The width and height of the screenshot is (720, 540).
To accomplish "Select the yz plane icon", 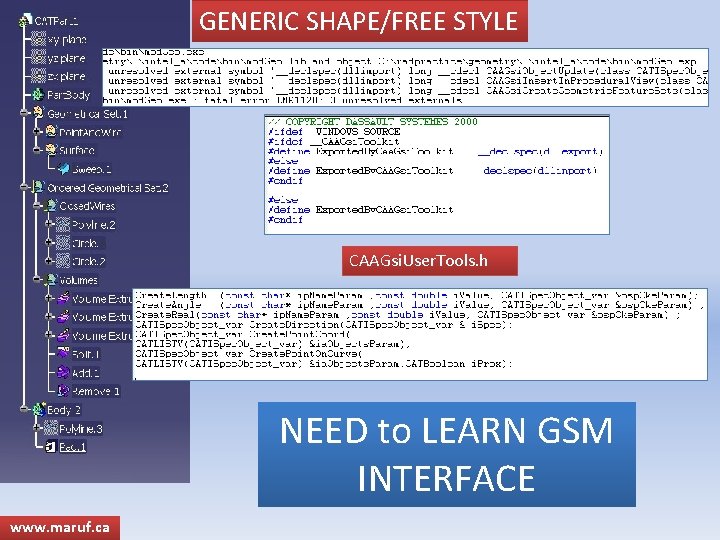I will click(x=38, y=57).
